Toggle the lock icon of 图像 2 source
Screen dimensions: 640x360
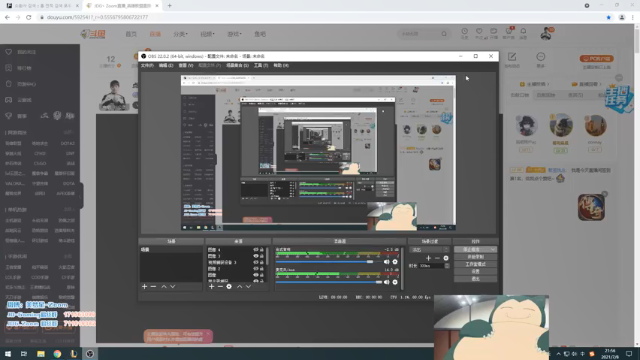tap(262, 269)
